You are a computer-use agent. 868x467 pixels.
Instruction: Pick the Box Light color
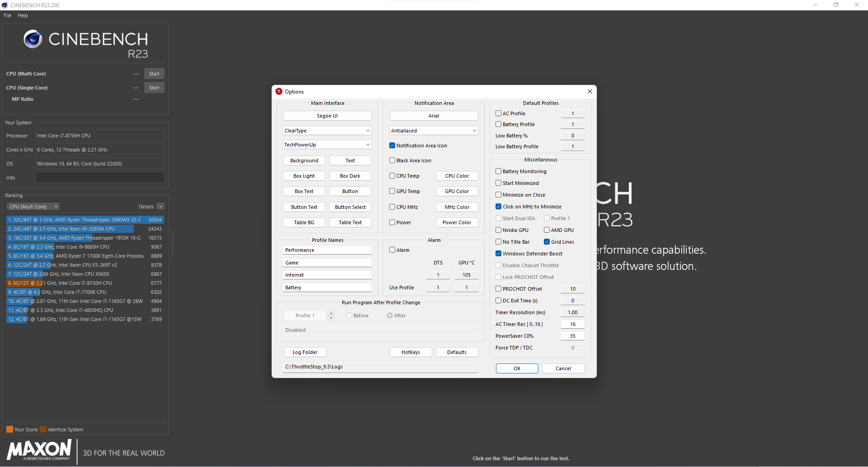click(x=304, y=176)
